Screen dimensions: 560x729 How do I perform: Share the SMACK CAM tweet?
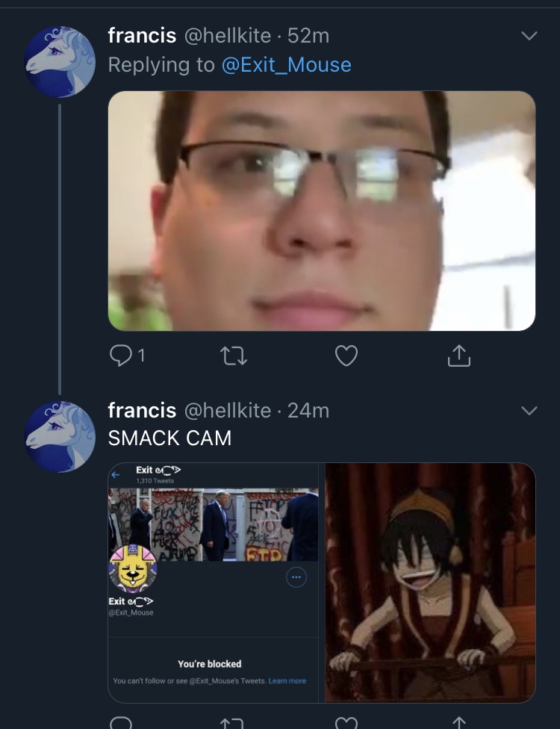(x=459, y=723)
